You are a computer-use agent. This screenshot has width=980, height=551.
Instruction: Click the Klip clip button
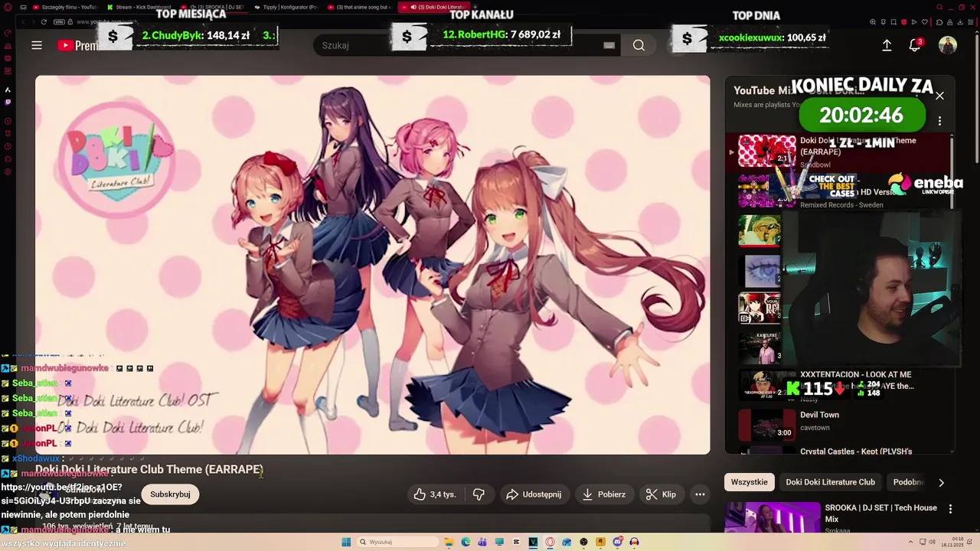[661, 494]
